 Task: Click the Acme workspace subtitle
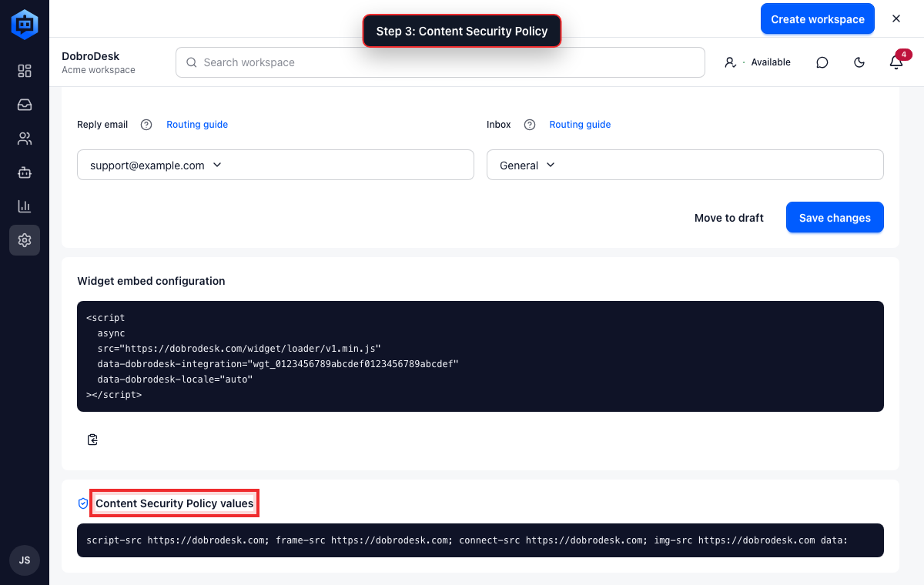point(99,70)
